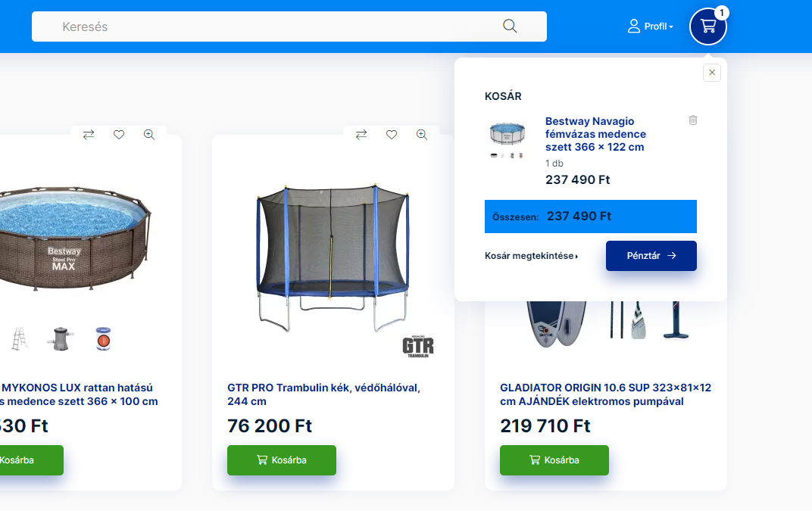
Task: Click the Bestway Navagio cart thumbnail image
Action: pyautogui.click(x=507, y=139)
